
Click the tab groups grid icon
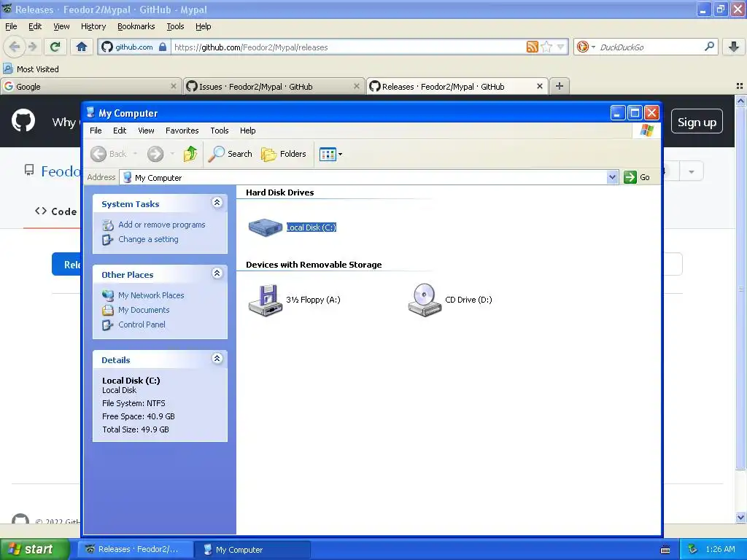740,86
